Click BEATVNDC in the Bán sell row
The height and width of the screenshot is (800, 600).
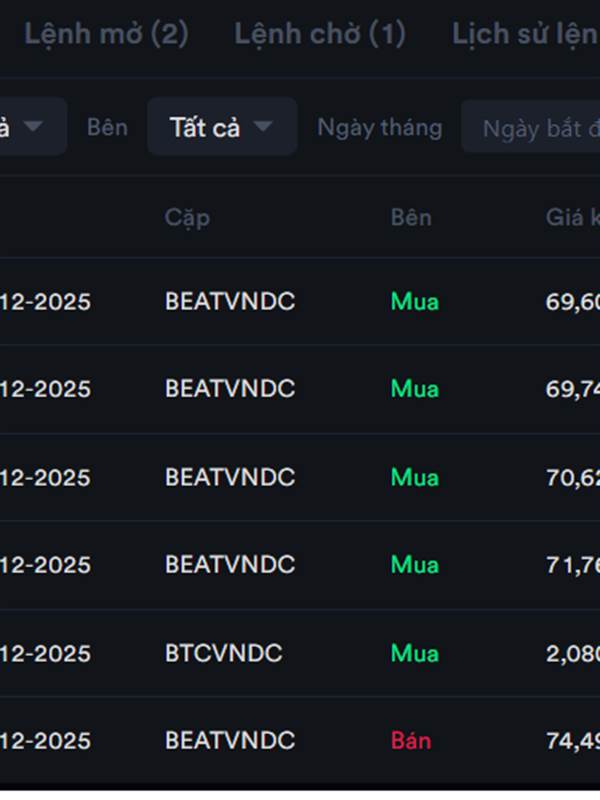[229, 741]
